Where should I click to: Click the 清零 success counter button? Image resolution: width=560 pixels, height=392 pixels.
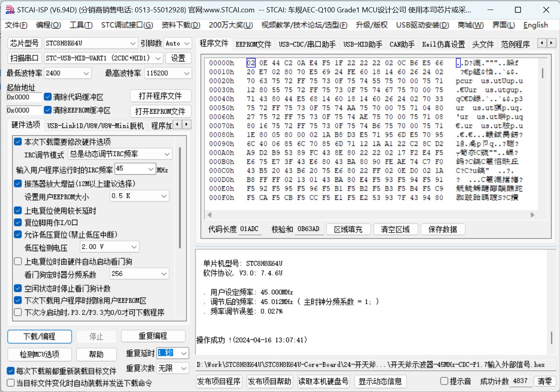tap(545, 381)
